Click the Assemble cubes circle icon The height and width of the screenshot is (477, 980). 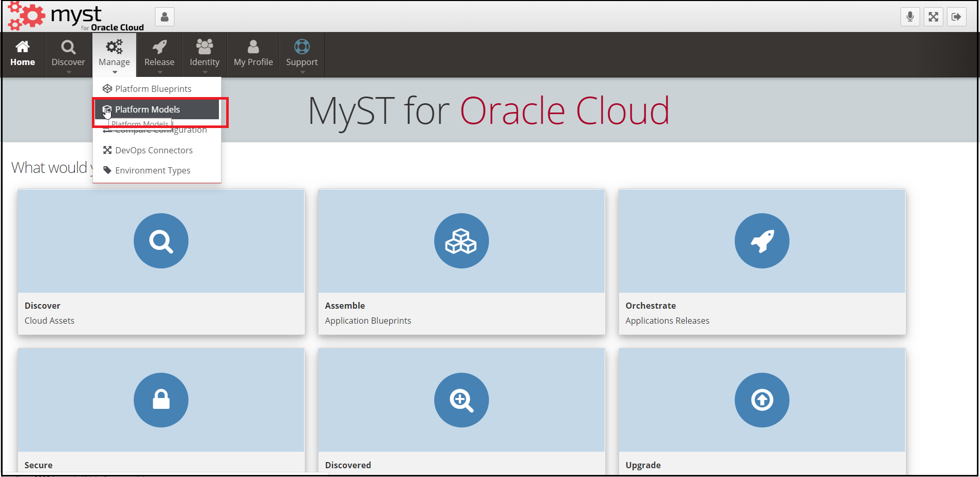coord(461,241)
